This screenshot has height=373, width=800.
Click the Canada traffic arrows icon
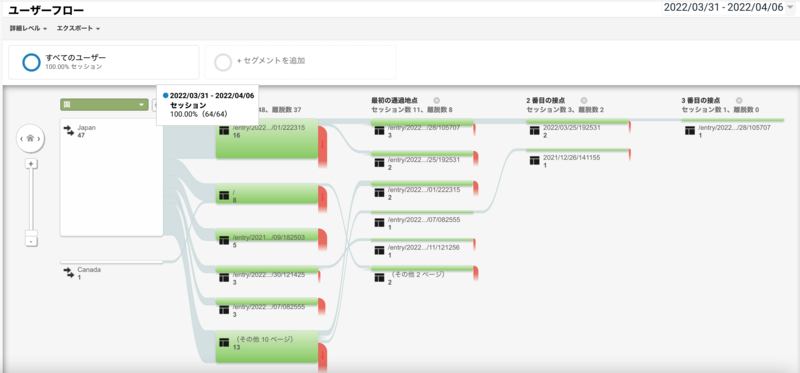[69, 273]
